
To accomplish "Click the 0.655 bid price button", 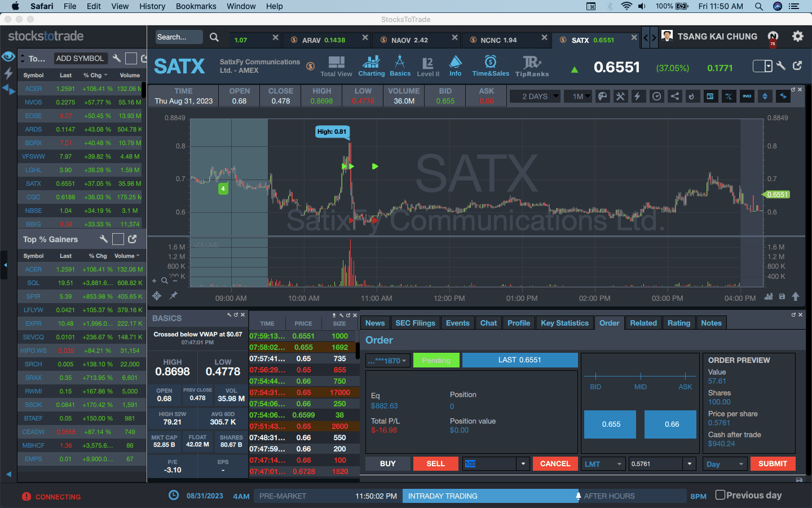I will tap(611, 424).
